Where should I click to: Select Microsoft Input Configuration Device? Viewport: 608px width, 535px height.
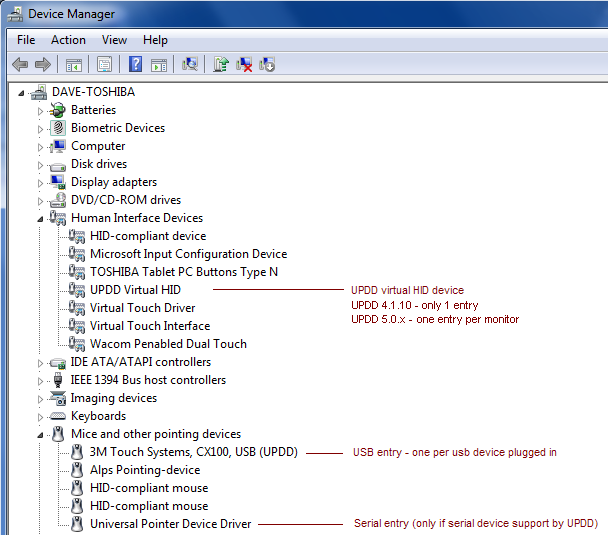[x=188, y=254]
